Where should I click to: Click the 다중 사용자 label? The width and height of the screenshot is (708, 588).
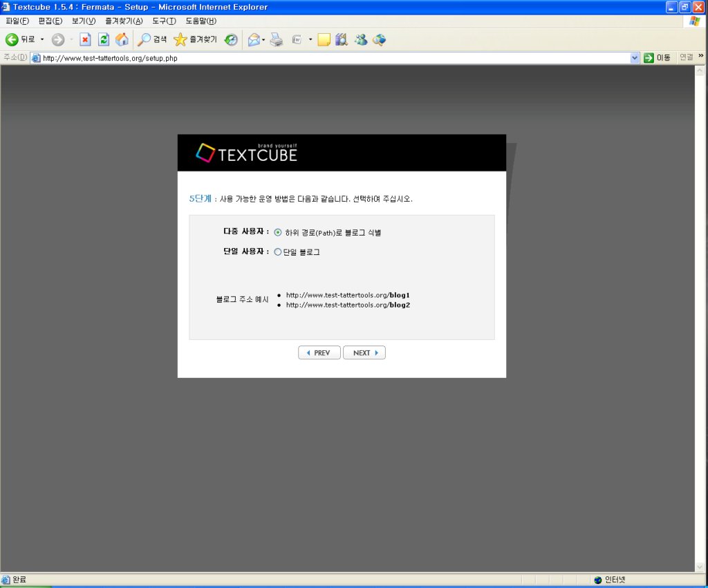pos(245,231)
